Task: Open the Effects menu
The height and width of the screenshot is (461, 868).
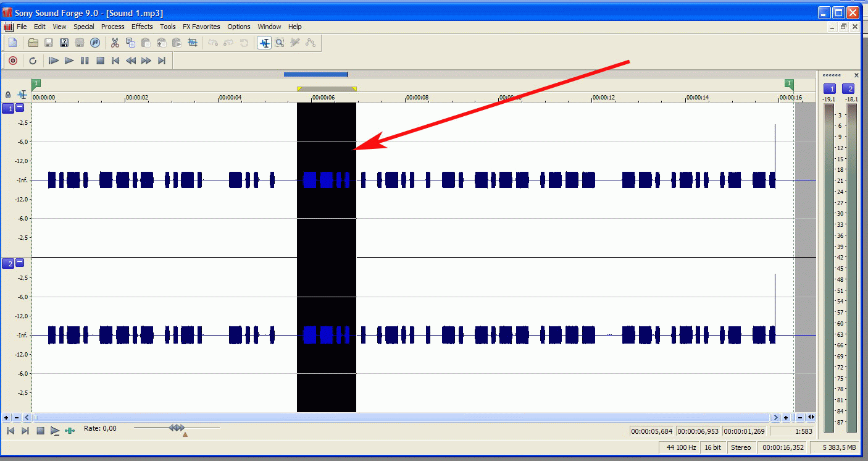Action: tap(142, 27)
